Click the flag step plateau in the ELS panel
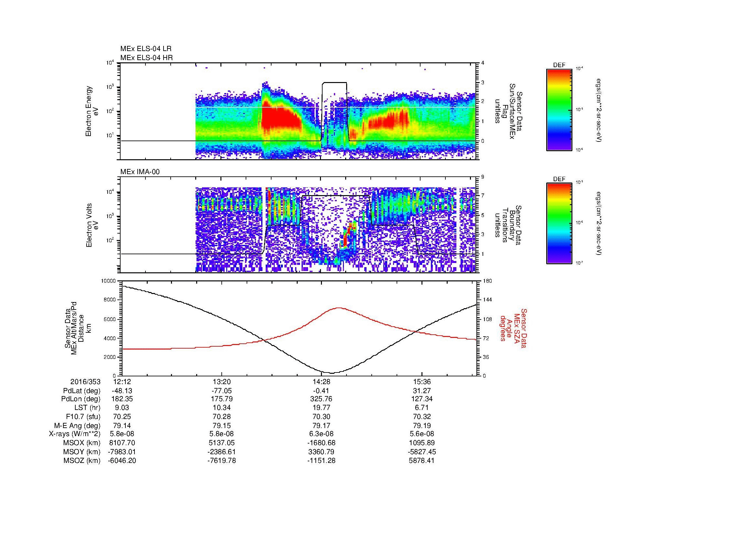 [335, 83]
